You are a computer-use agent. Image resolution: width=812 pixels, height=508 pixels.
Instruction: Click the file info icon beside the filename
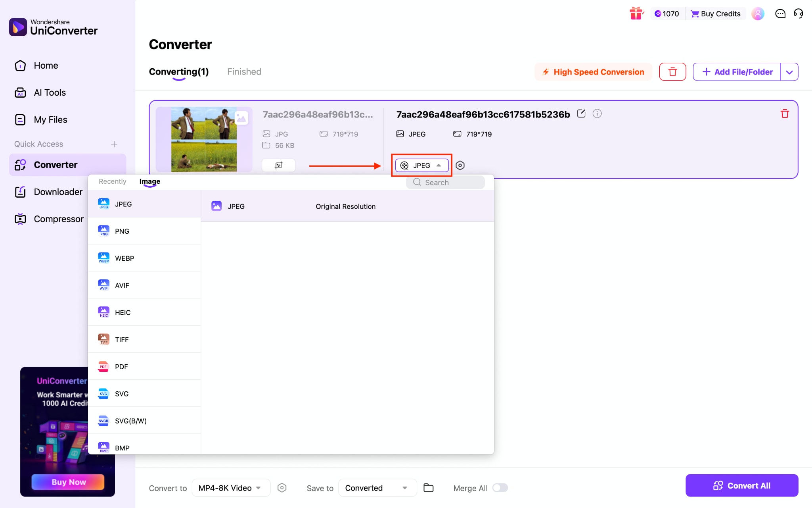[597, 114]
